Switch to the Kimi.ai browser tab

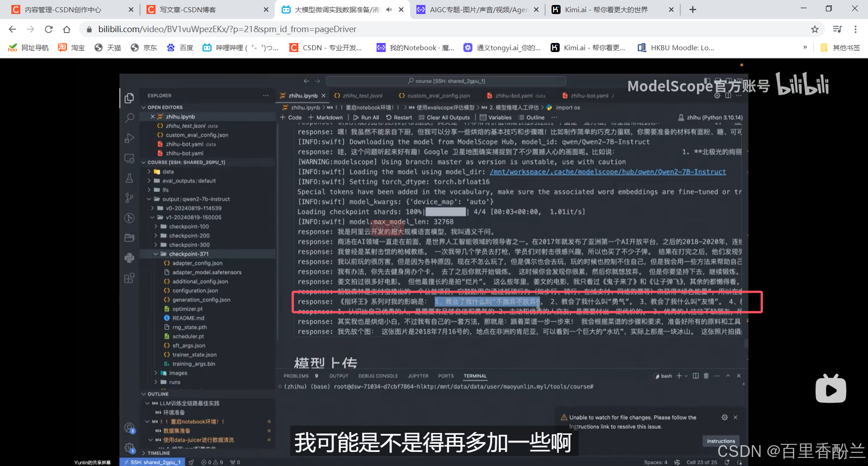(x=606, y=10)
